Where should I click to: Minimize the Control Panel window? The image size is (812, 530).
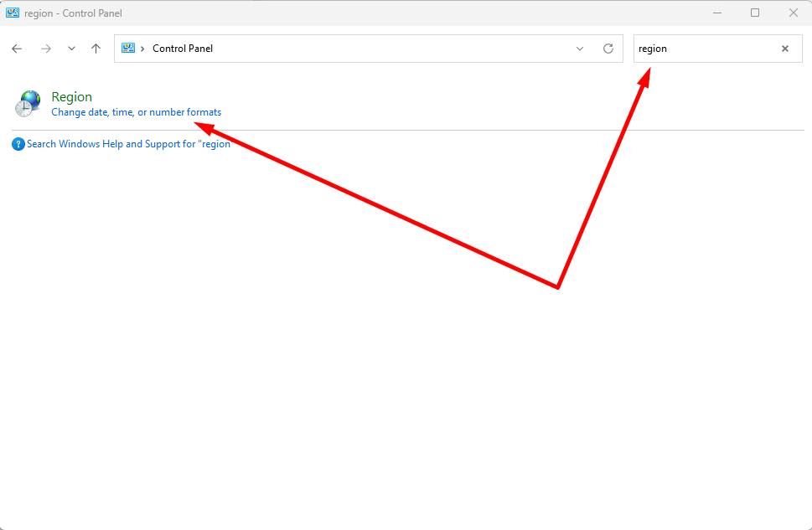717,13
